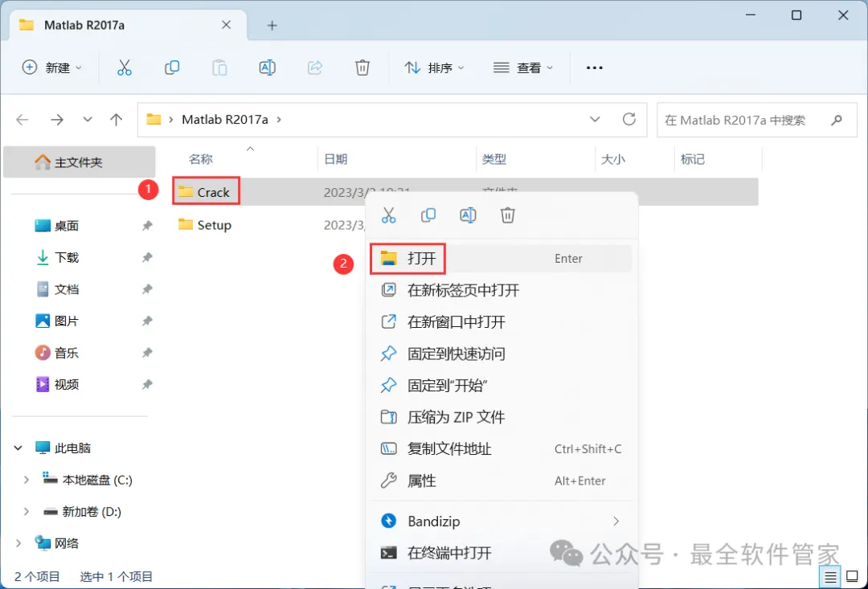Choose 属性 (Properties) menu entry
This screenshot has width=868, height=589.
coord(501,481)
